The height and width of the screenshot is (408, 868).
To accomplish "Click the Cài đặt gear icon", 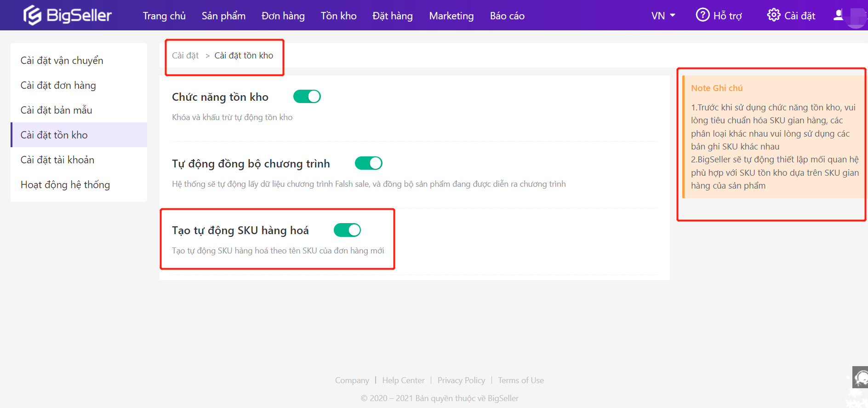I will tap(774, 15).
